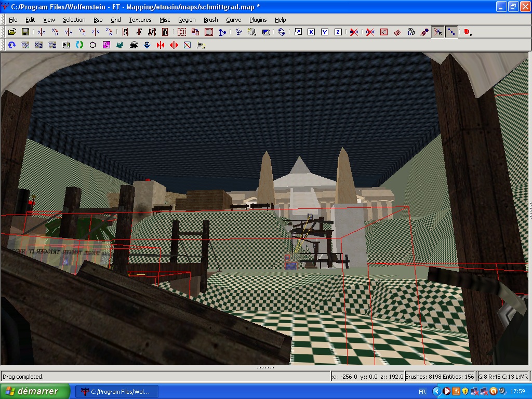Toggle the pressed Select Drill Down button
This screenshot has width=532, height=399.
coord(438,32)
